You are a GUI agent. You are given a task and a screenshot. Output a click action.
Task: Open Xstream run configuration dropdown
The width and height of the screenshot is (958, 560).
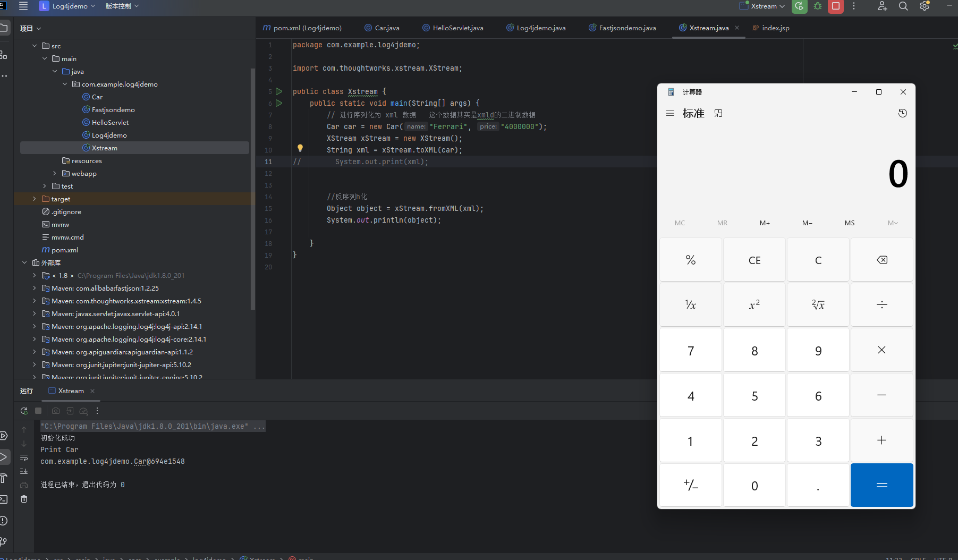point(762,6)
